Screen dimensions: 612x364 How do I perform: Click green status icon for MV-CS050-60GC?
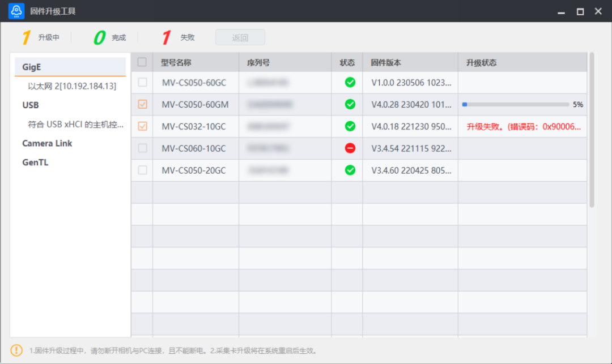pos(350,83)
